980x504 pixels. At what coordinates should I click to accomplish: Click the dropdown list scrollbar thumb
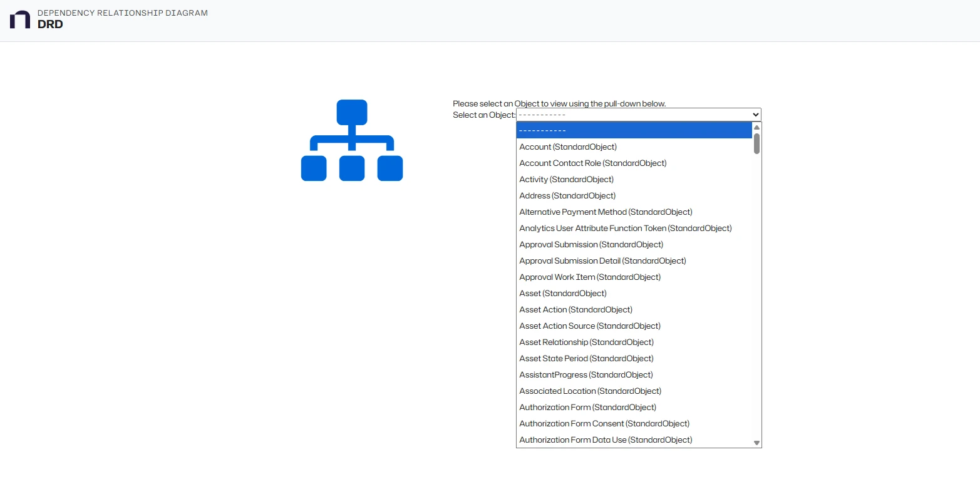[x=756, y=144]
